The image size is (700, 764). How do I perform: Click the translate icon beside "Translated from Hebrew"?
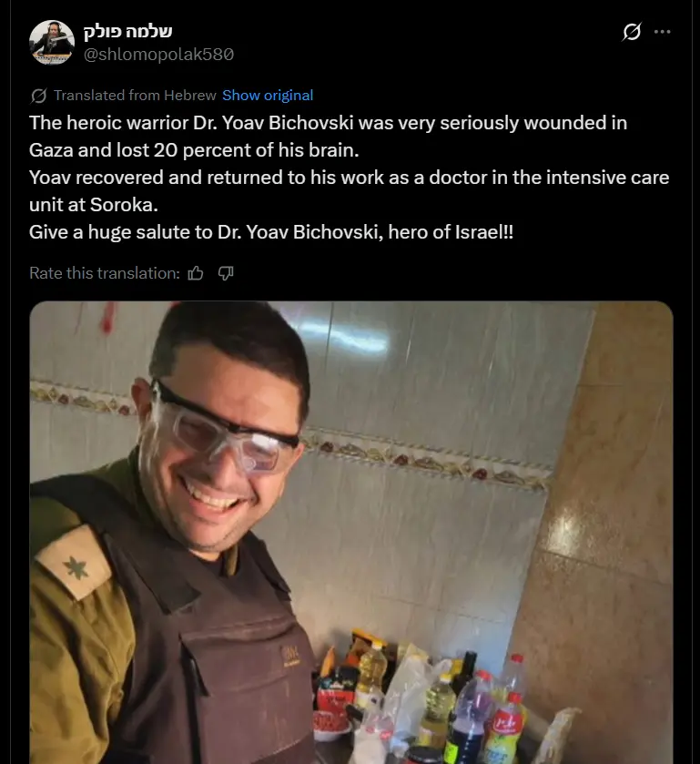click(39, 96)
